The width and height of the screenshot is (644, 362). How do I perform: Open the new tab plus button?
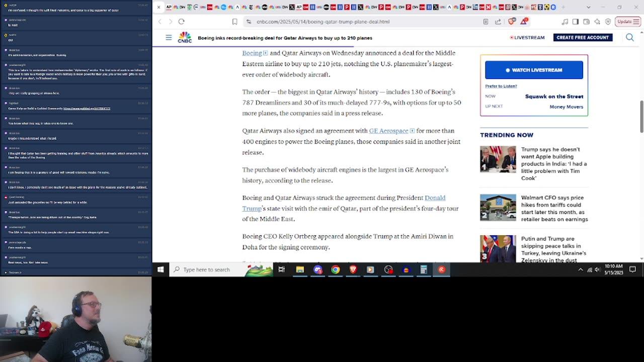563,7
